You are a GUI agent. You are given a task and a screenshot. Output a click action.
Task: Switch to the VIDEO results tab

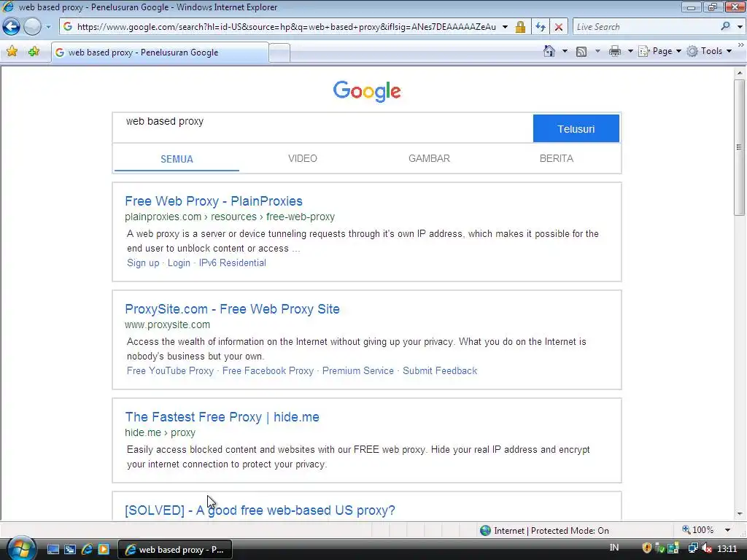303,158
